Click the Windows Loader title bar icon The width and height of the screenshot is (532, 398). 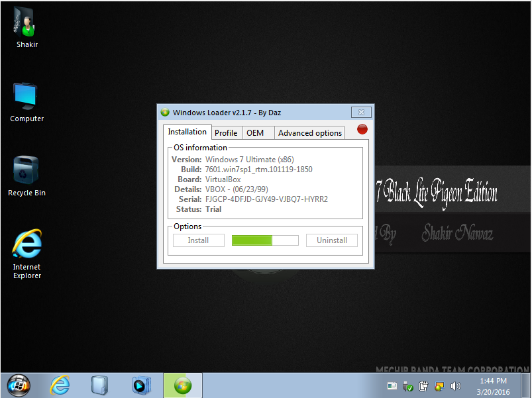(x=165, y=112)
